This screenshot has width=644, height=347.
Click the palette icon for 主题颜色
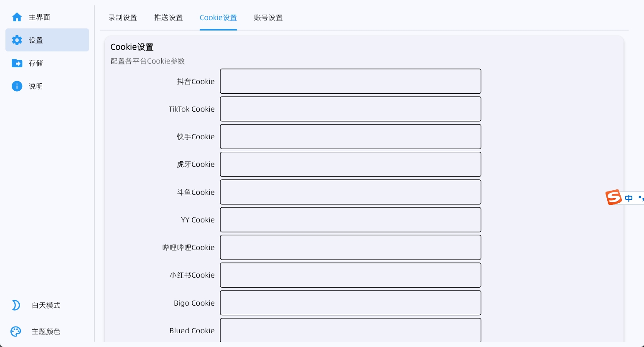16,332
